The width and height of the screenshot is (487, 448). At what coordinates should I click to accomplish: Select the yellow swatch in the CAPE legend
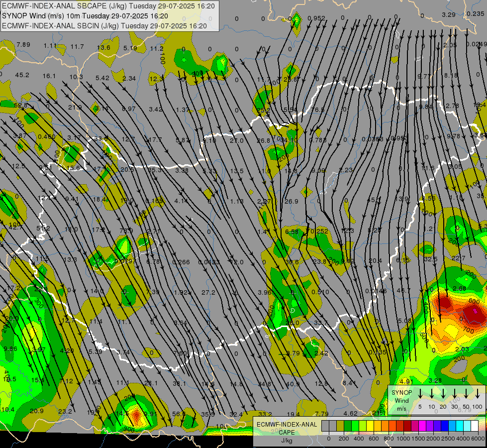[x=370, y=426]
